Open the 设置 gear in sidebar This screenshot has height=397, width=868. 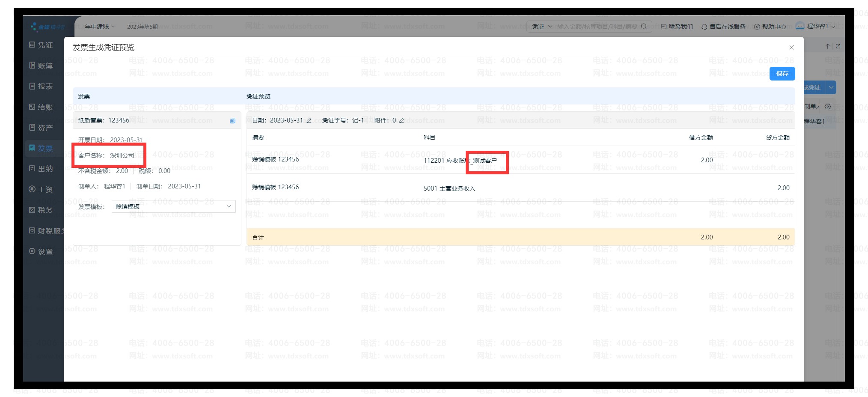32,251
